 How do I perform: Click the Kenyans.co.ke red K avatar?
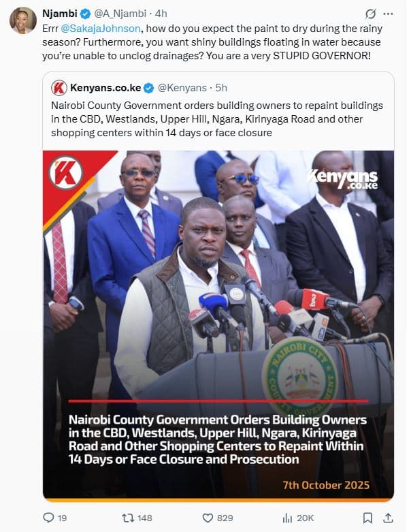click(59, 88)
